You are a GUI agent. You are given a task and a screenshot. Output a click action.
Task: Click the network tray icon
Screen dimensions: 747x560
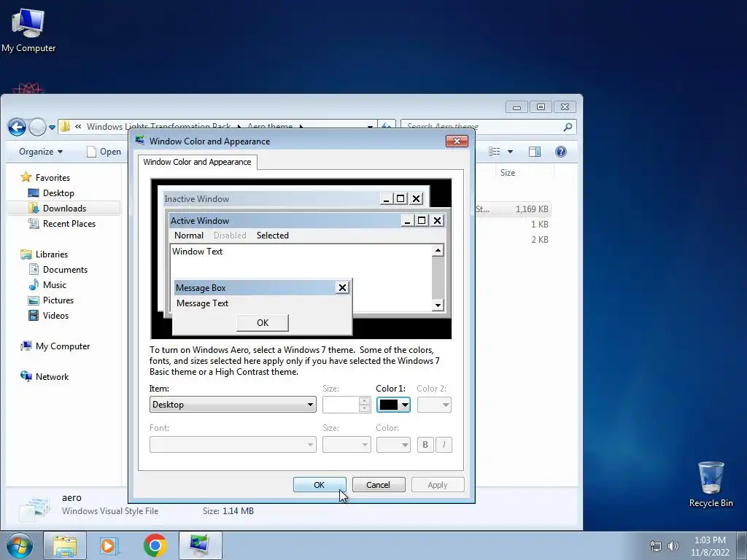tap(656, 546)
